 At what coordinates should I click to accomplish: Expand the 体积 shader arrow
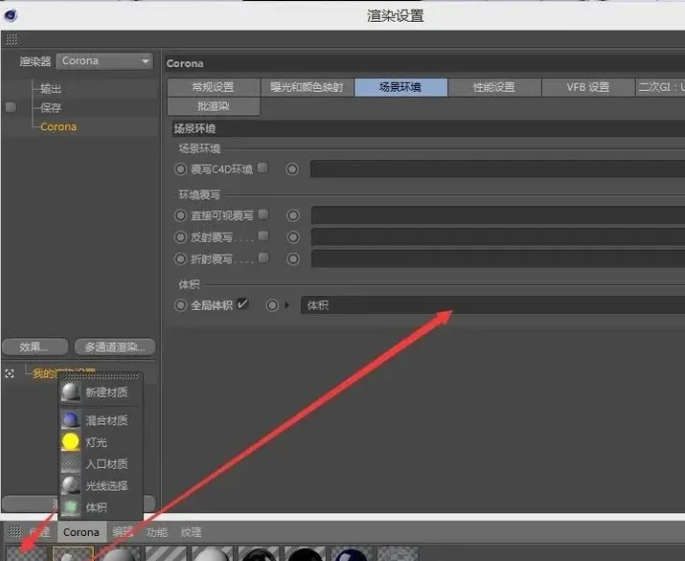point(288,305)
